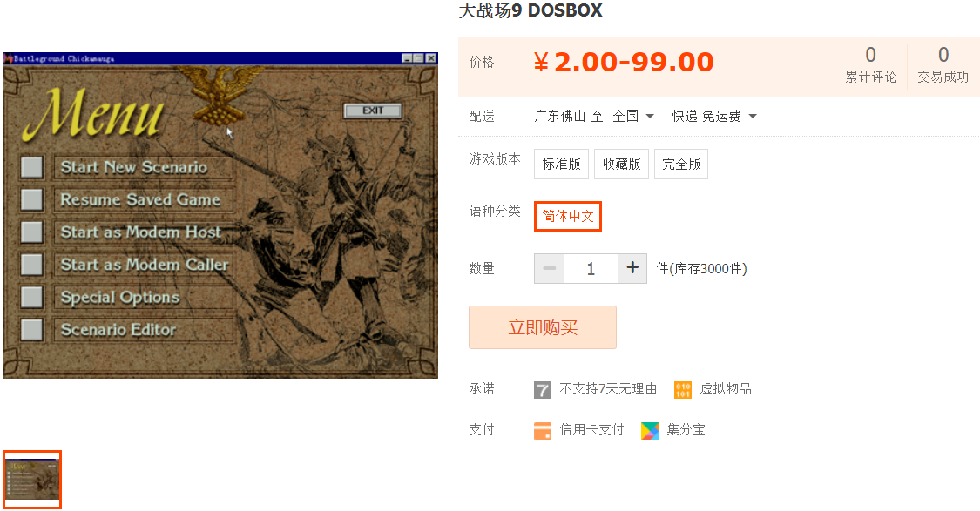980x511 pixels.
Task: Tick the Resume Saved Game checkbox
Action: 32,199
